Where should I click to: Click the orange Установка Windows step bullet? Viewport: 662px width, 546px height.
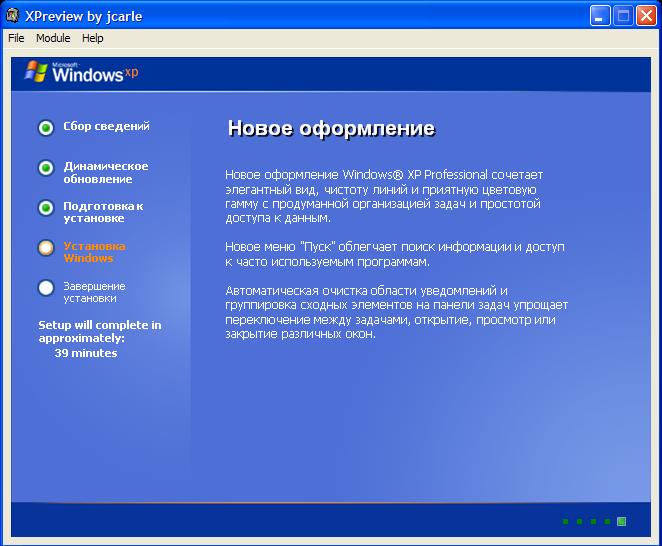click(x=46, y=248)
